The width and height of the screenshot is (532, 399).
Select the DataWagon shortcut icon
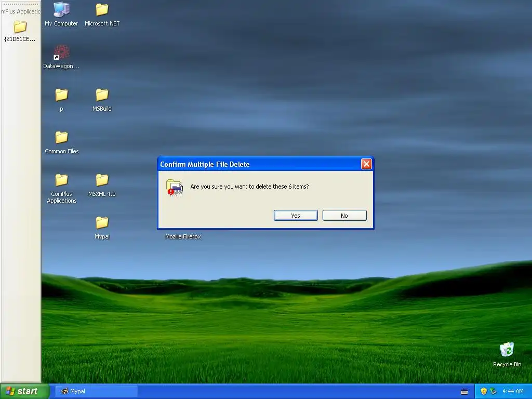click(61, 57)
